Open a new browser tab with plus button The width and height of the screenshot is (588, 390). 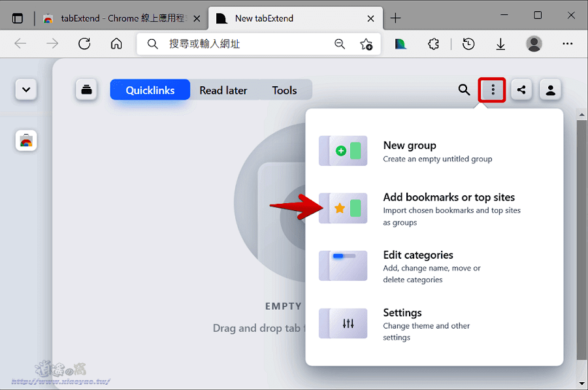click(396, 18)
